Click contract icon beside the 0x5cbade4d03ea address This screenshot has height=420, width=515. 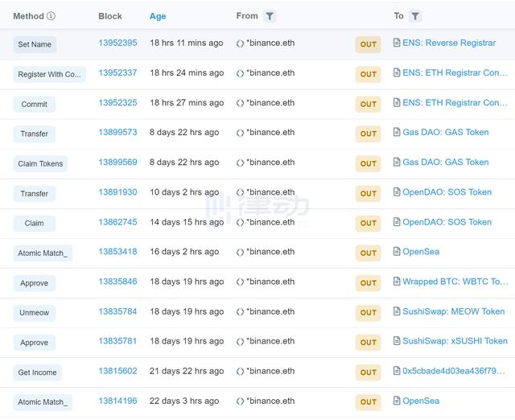coord(396,372)
